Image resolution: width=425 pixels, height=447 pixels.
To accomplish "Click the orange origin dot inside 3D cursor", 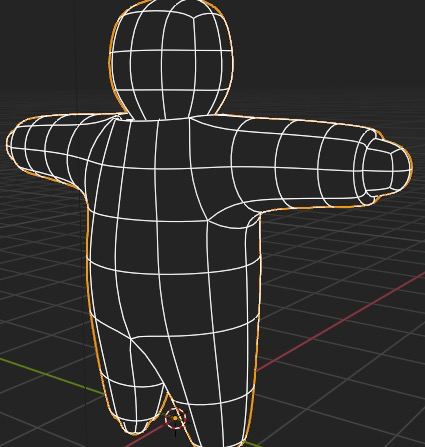I will click(x=175, y=418).
